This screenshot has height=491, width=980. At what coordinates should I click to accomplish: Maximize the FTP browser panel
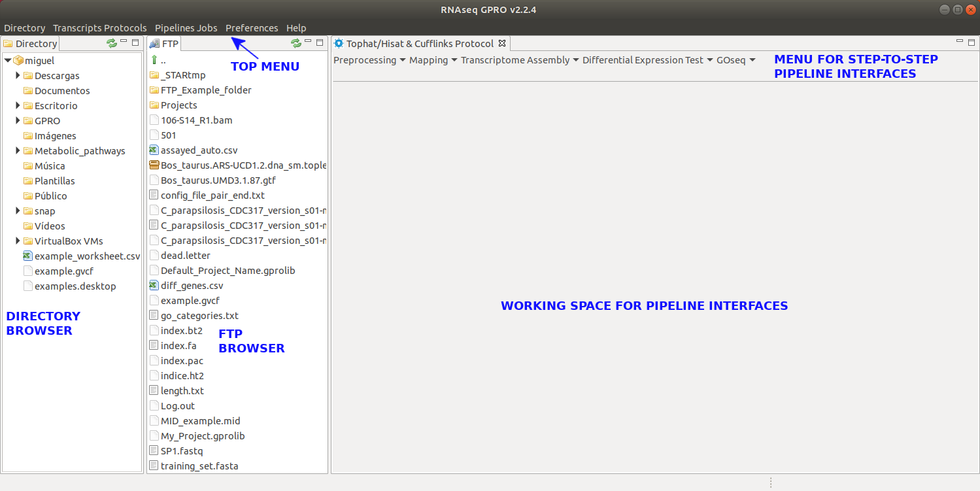[x=320, y=42]
